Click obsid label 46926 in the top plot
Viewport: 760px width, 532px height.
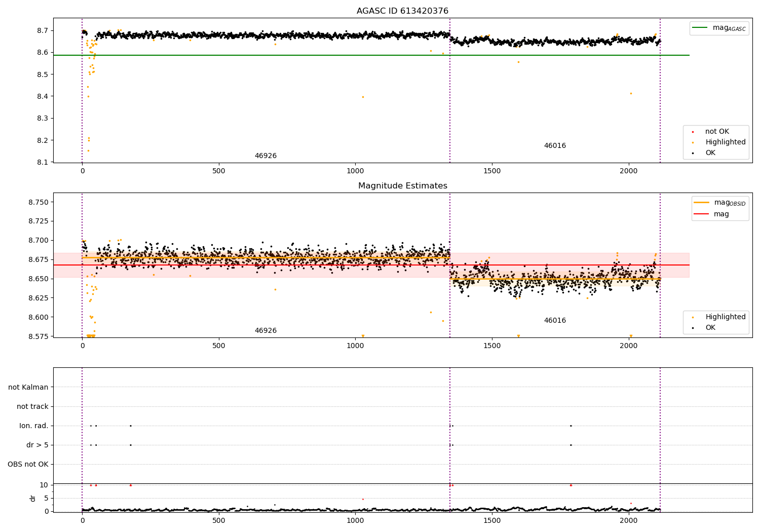tap(265, 156)
